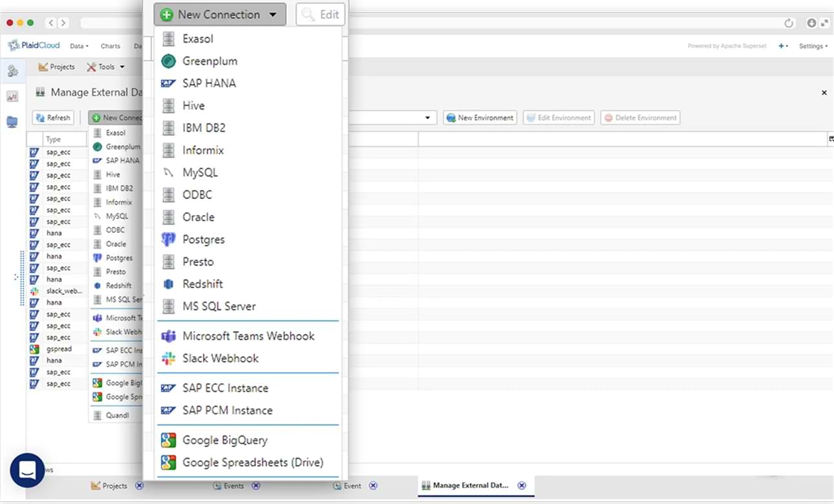Open the Charts menu
Image resolution: width=834 pixels, height=504 pixels.
pyautogui.click(x=111, y=46)
